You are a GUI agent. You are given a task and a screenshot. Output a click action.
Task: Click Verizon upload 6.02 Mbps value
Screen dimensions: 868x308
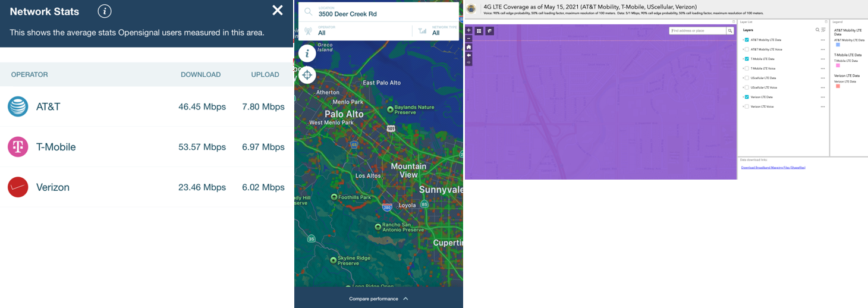click(x=263, y=187)
